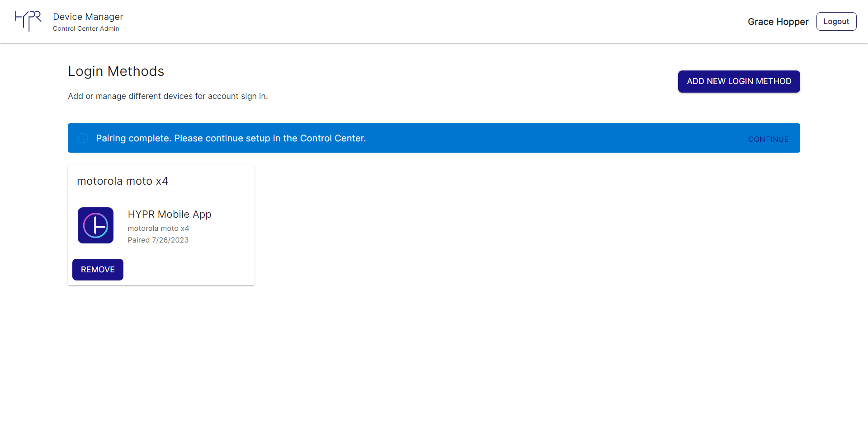Image resolution: width=868 pixels, height=425 pixels.
Task: Remove the motorola moto x4 device
Action: click(x=98, y=270)
